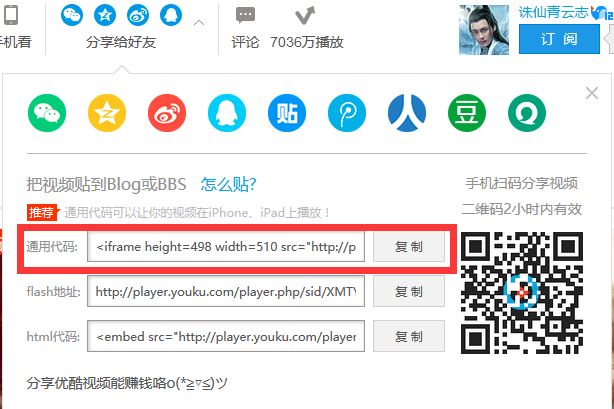Click the html代码 embed input field

point(226,336)
